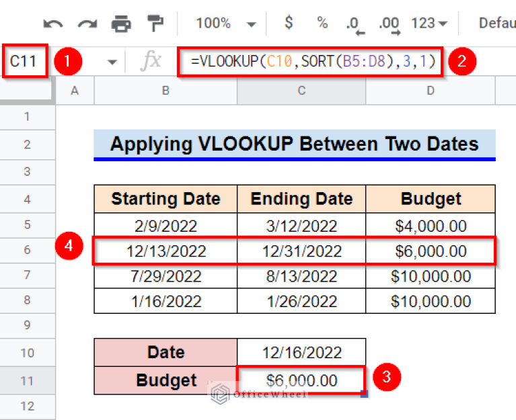Click cell with 12/31/2022
Image resolution: width=516 pixels, height=420 pixels.
[301, 251]
